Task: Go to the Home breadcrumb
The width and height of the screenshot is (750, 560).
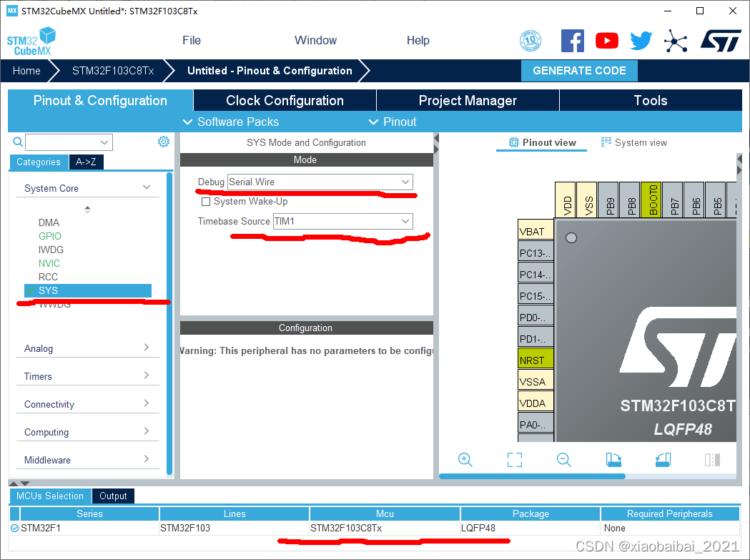Action: click(26, 70)
